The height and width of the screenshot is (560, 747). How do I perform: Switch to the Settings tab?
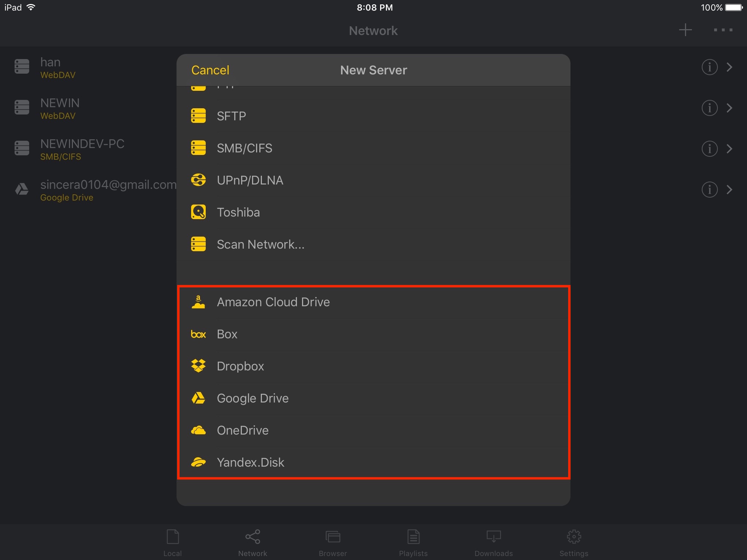point(574,543)
